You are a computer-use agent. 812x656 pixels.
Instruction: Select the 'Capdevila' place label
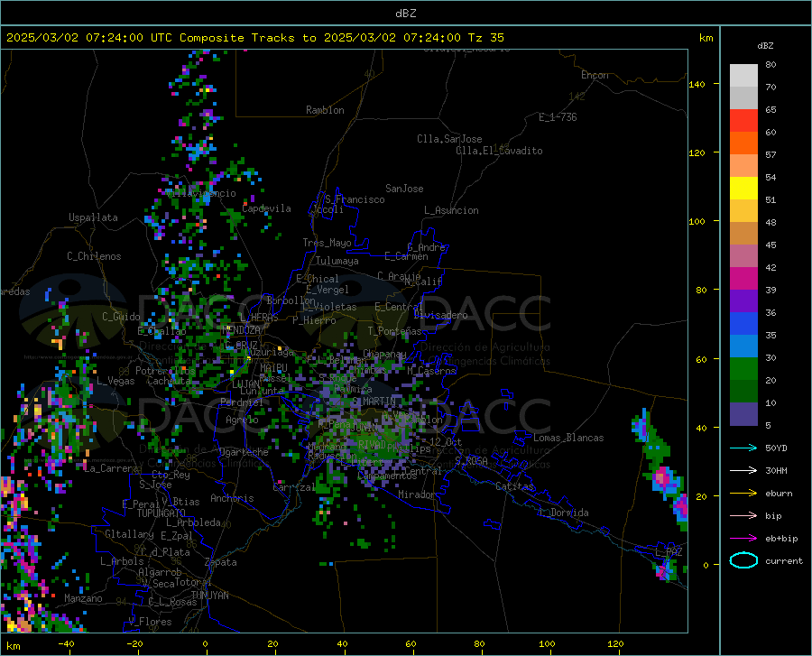[266, 208]
